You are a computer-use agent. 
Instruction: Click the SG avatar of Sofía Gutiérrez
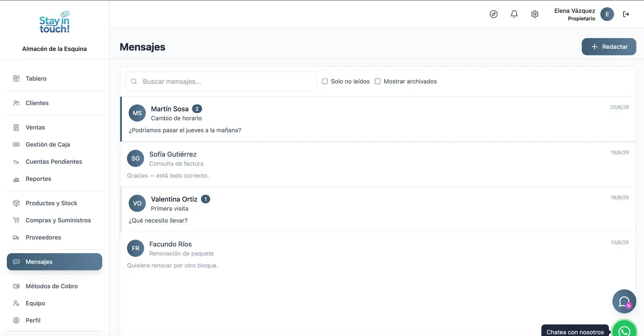[x=136, y=159]
